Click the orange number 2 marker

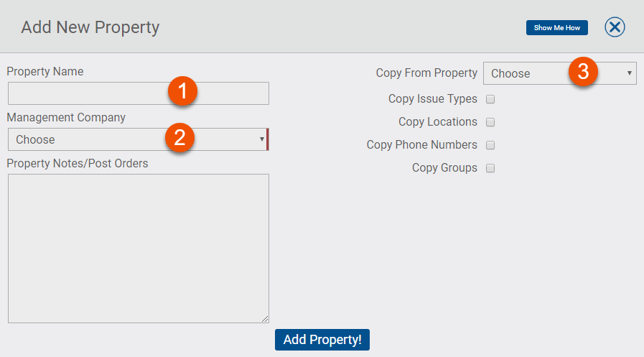coord(180,137)
